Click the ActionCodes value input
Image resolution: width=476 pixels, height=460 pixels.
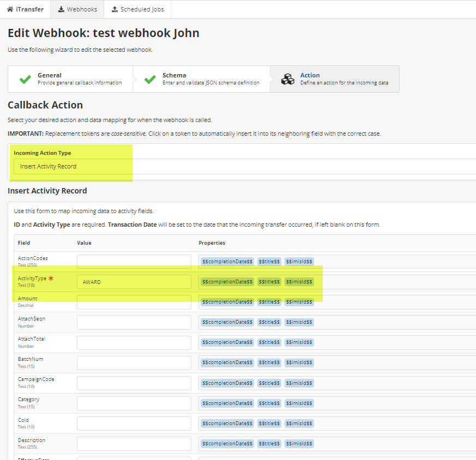134,262
